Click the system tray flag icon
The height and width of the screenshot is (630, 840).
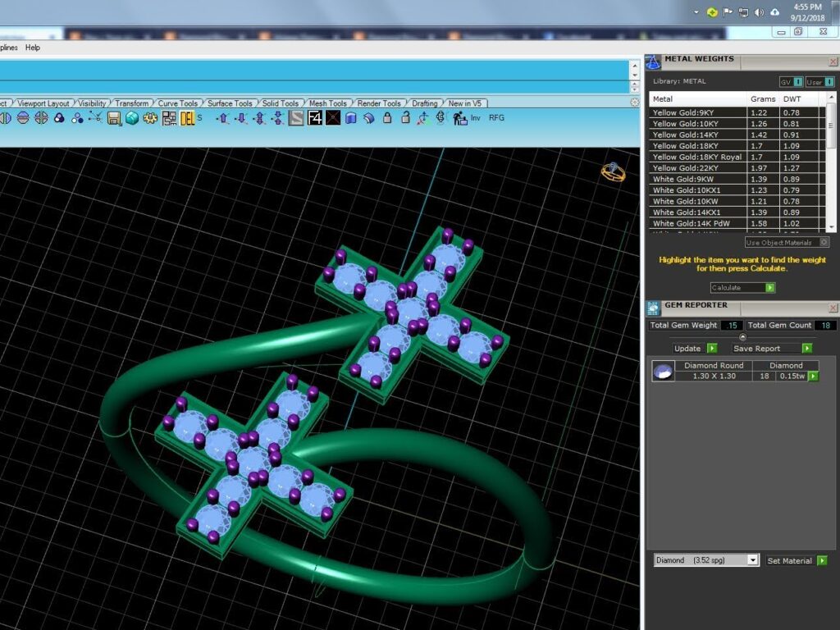click(x=728, y=11)
